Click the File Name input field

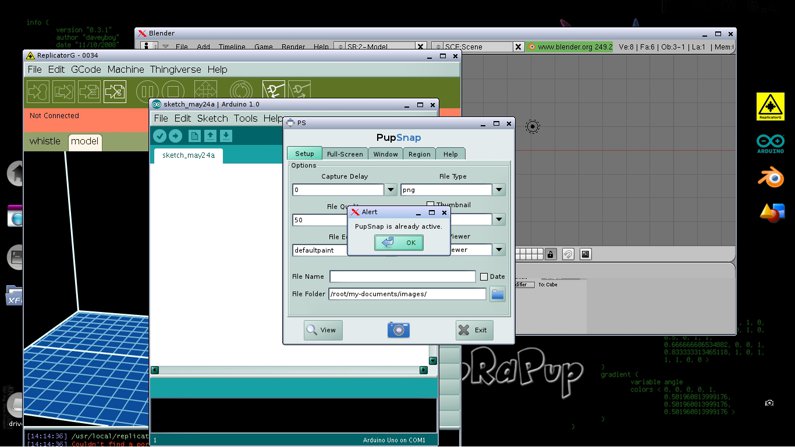pos(403,276)
